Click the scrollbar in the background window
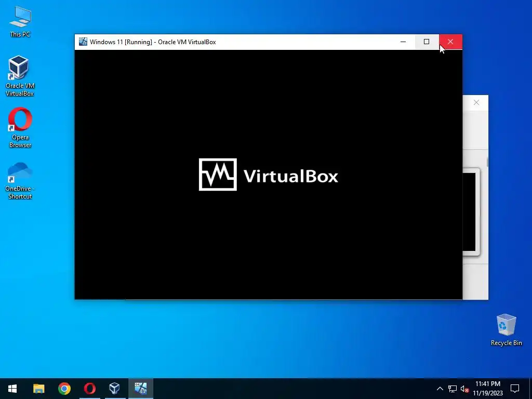The image size is (532, 399). [x=487, y=162]
